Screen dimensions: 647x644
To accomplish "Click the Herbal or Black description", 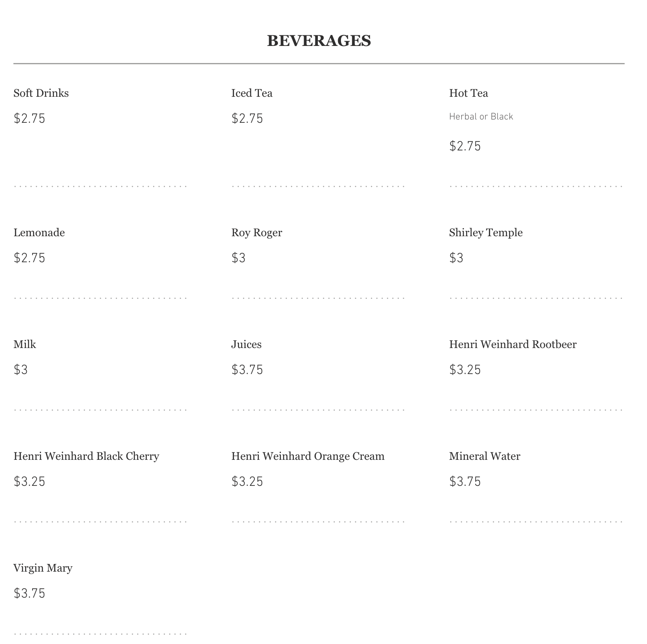I will (x=481, y=117).
